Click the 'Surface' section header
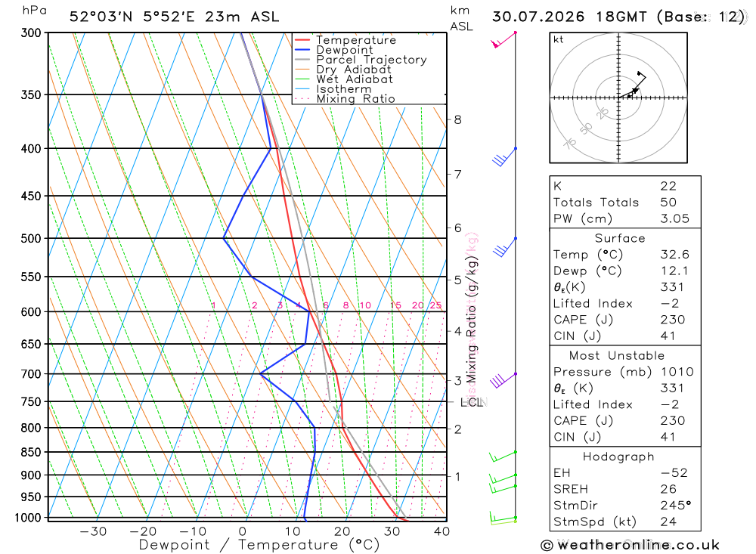The height and width of the screenshot is (554, 756). click(620, 238)
